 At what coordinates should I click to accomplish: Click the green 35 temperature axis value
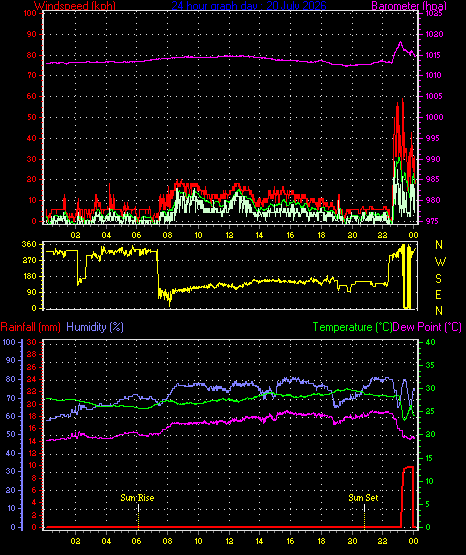tap(430, 365)
